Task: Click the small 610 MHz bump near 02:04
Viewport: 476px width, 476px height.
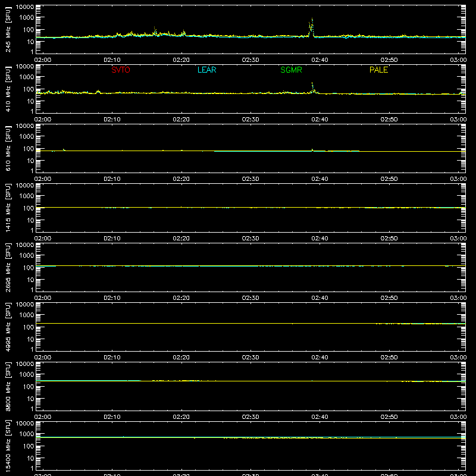Action: tap(64, 149)
